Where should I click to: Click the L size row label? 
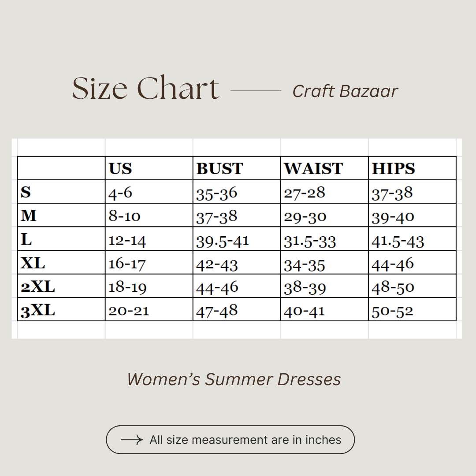[x=26, y=239]
